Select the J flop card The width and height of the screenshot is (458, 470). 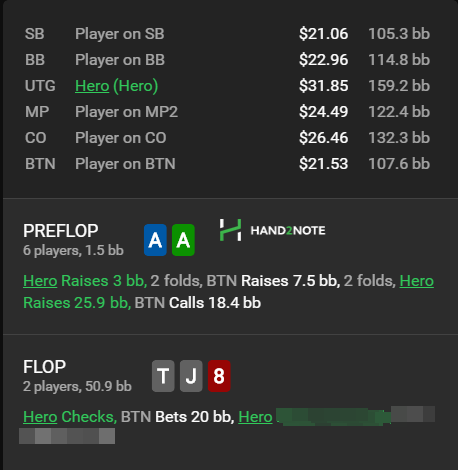191,376
